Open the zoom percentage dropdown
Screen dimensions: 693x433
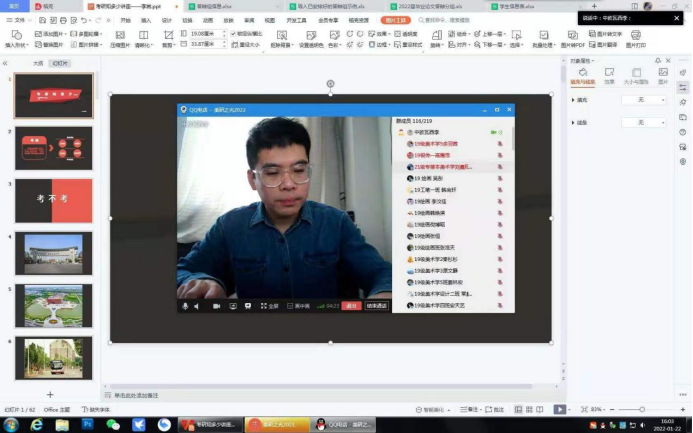(598, 410)
